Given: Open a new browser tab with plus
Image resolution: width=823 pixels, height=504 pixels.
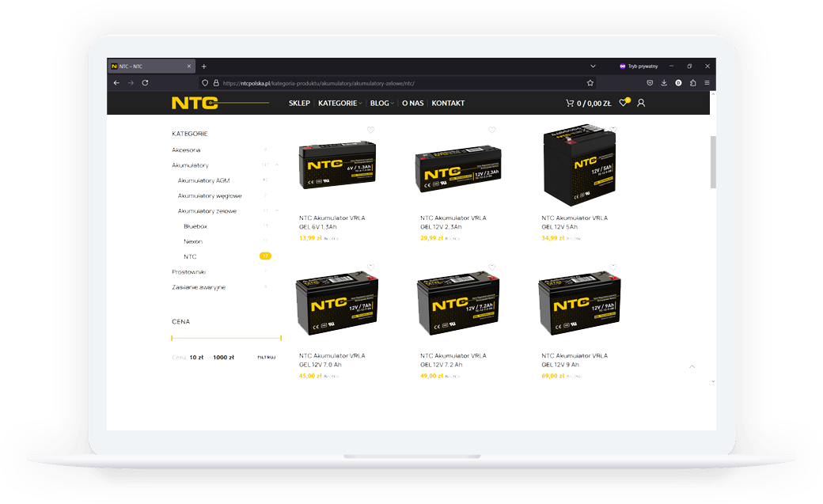Looking at the screenshot, I should (x=204, y=66).
